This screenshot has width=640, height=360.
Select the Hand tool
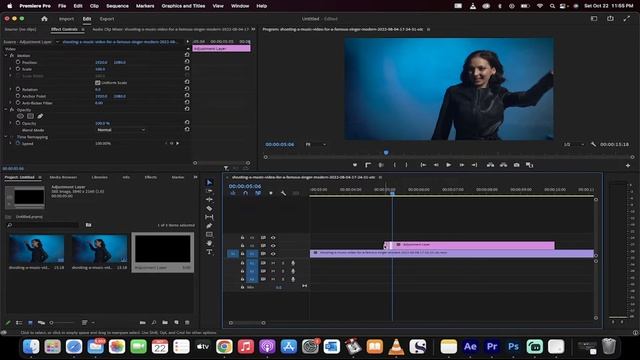209,243
